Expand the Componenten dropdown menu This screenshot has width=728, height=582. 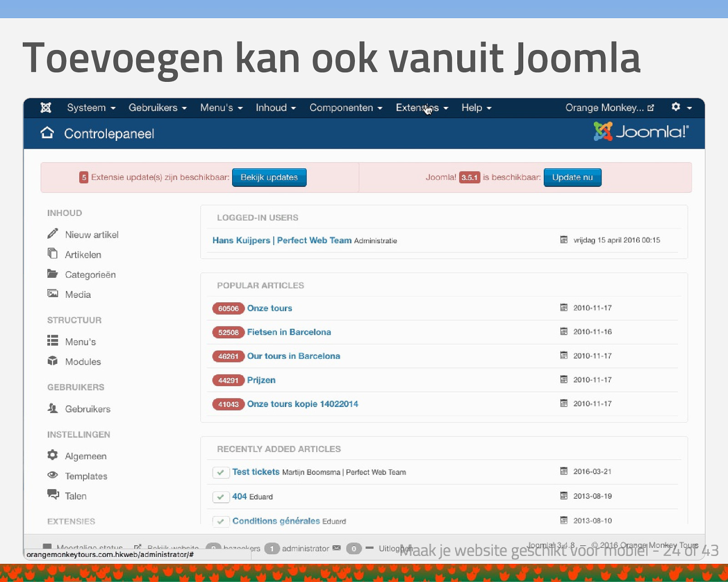point(346,108)
